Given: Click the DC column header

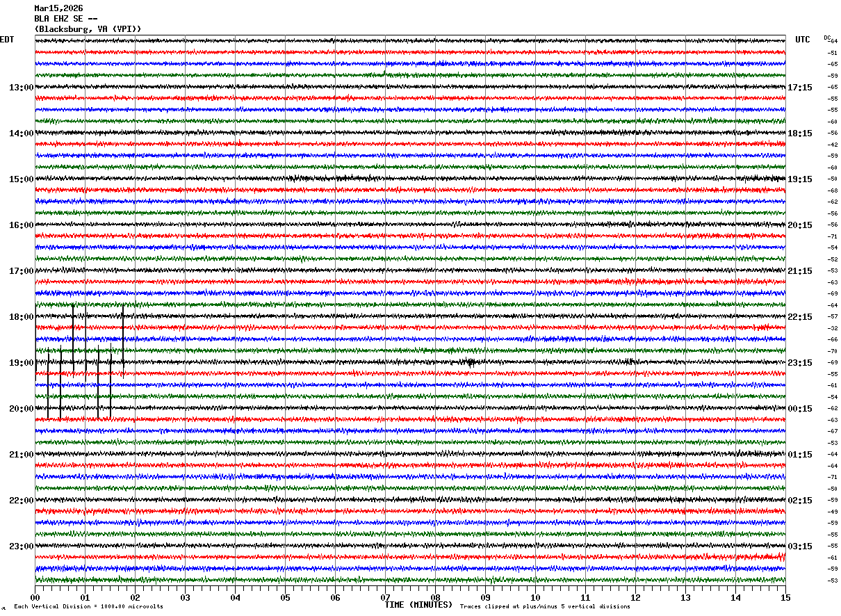Looking at the screenshot, I should [x=827, y=38].
